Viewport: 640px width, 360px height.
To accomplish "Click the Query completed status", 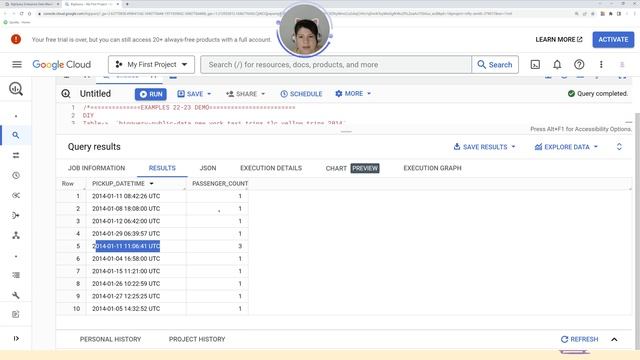I will tap(598, 93).
